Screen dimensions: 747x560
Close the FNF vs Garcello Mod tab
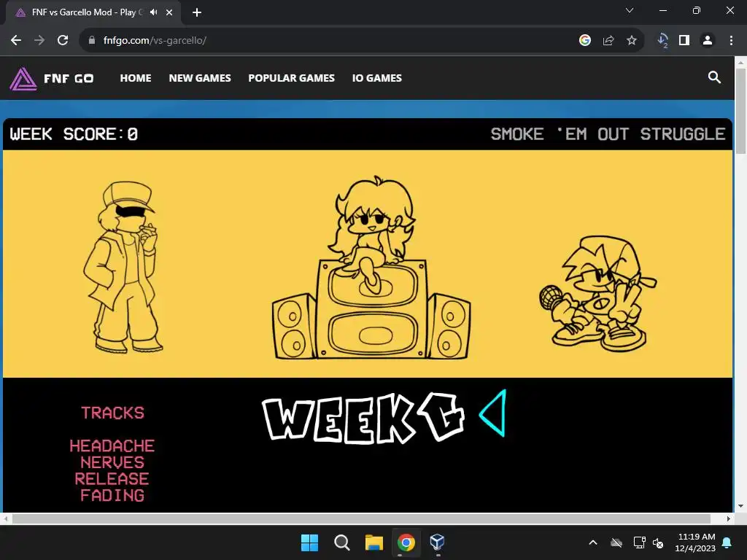(169, 12)
